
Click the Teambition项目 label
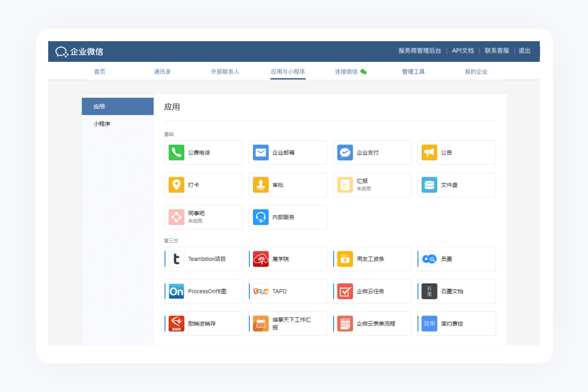coord(207,259)
